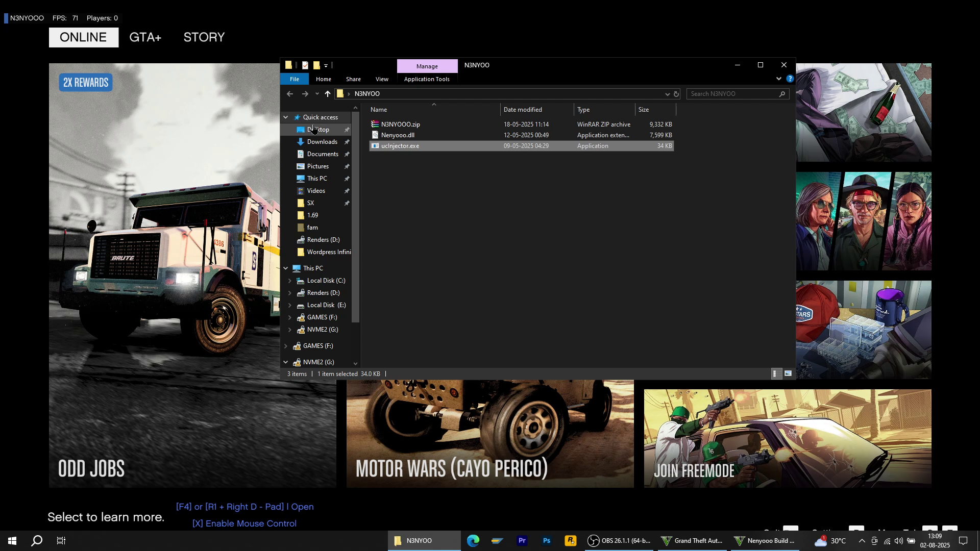The image size is (980, 551).
Task: Open Windows search from taskbar
Action: 37,541
